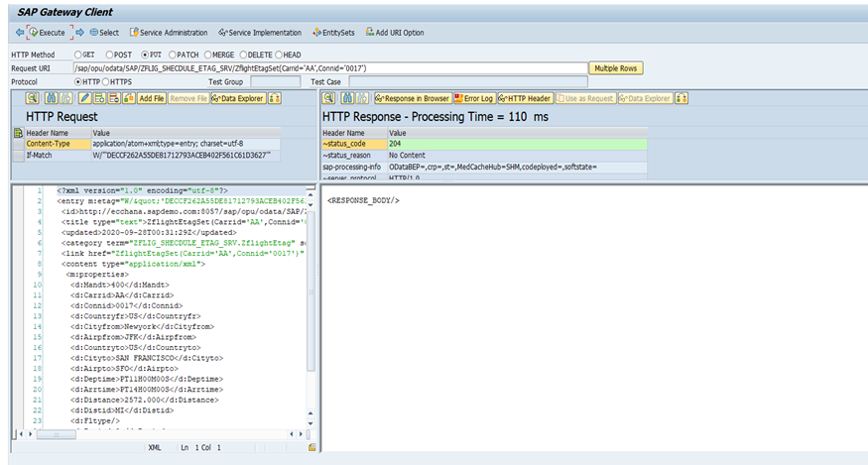
Task: Open the response Data Explorer
Action: pos(645,98)
